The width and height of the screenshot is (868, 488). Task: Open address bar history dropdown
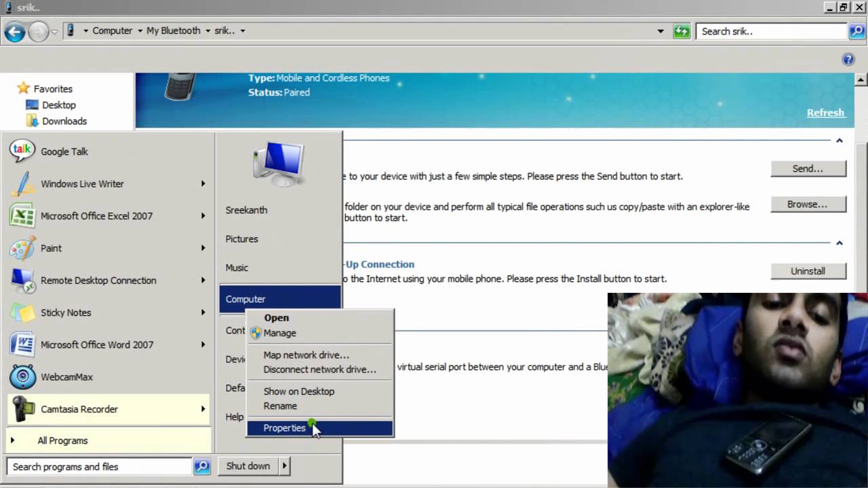pos(660,31)
